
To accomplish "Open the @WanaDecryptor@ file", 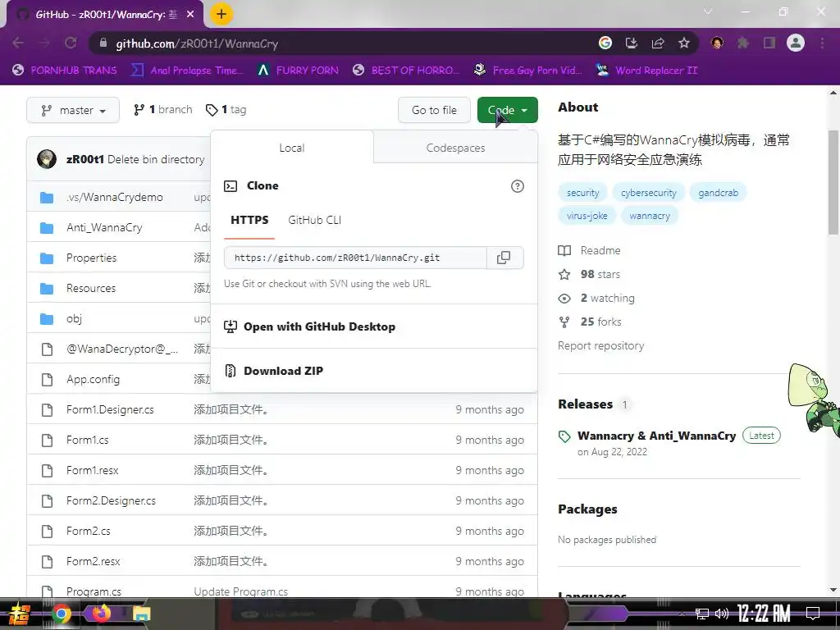I will (x=122, y=349).
